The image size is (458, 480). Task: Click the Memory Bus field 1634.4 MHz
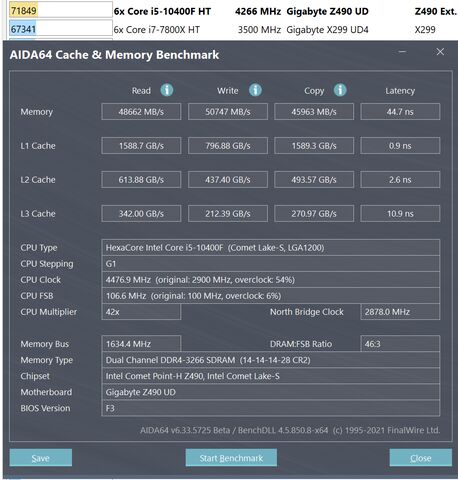141,344
